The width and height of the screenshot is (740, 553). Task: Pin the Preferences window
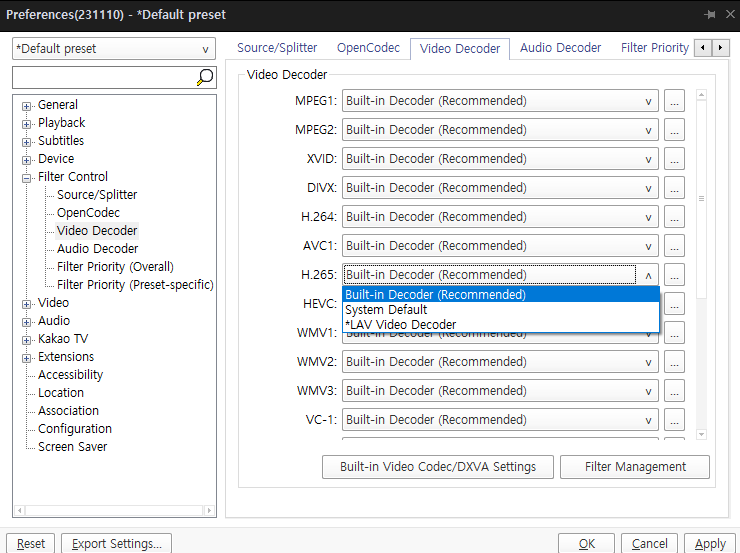pos(710,15)
